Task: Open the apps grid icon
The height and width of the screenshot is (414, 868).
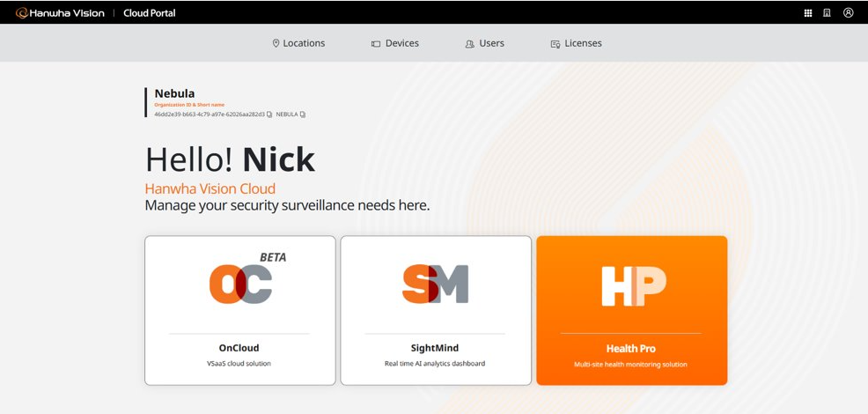Action: [807, 12]
